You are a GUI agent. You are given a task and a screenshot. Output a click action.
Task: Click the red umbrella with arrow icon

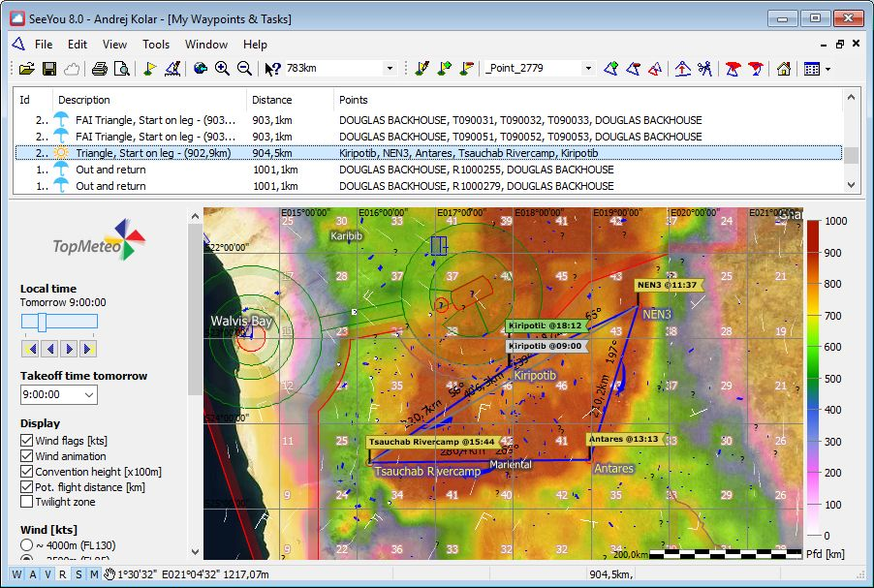click(x=756, y=69)
